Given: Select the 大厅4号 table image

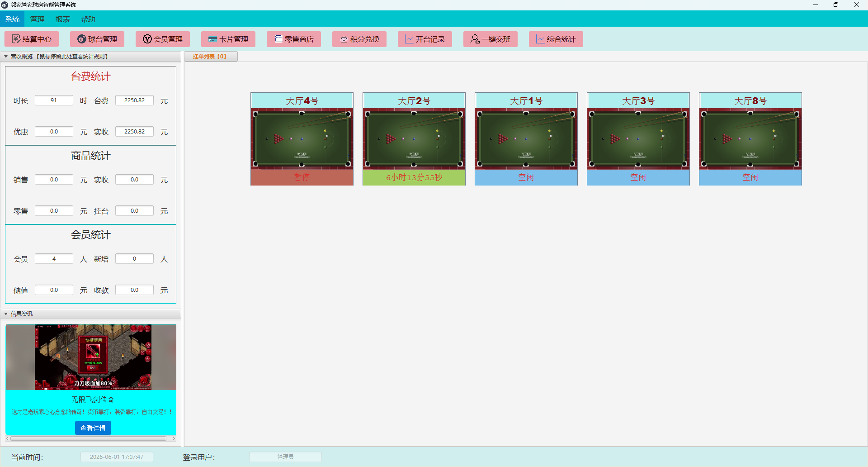Looking at the screenshot, I should (302, 138).
